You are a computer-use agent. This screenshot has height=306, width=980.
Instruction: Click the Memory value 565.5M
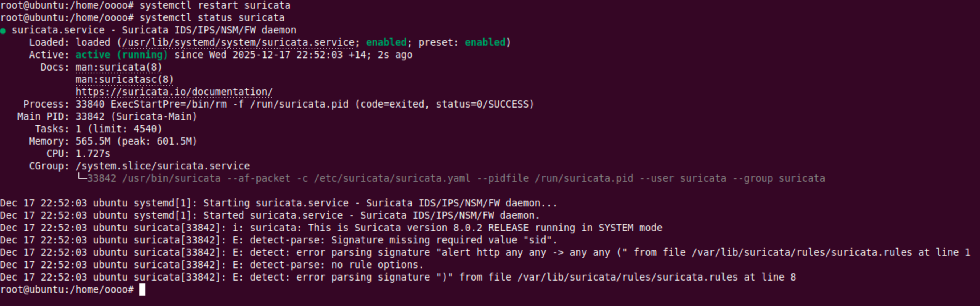93,142
